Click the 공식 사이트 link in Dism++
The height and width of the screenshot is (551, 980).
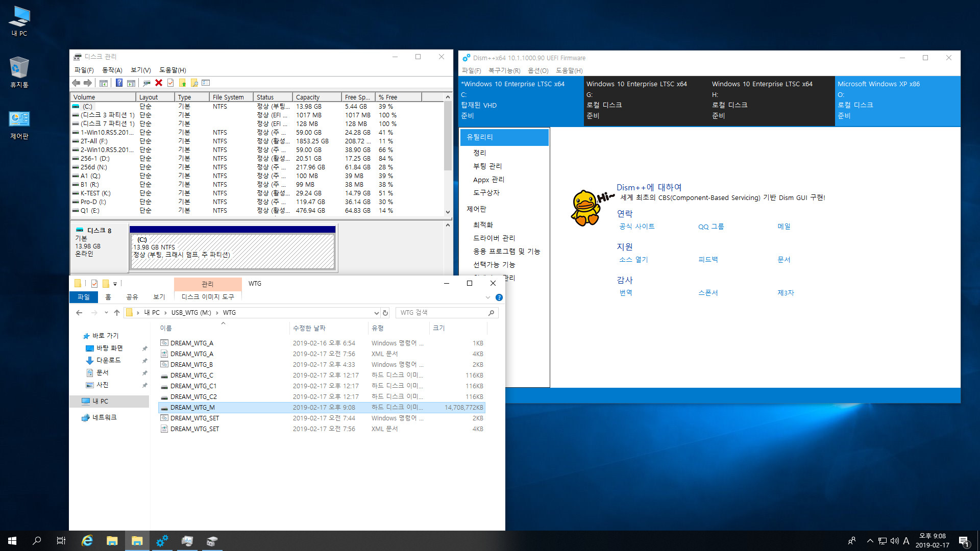click(x=636, y=227)
